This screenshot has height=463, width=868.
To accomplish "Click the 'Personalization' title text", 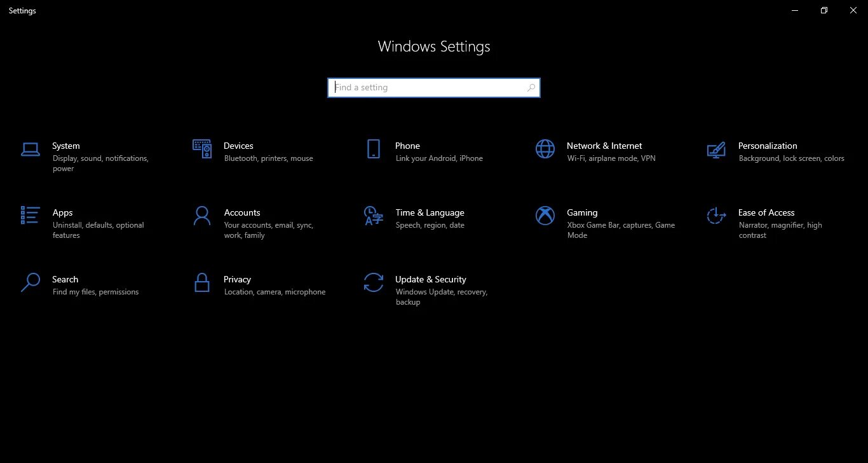I will point(768,146).
